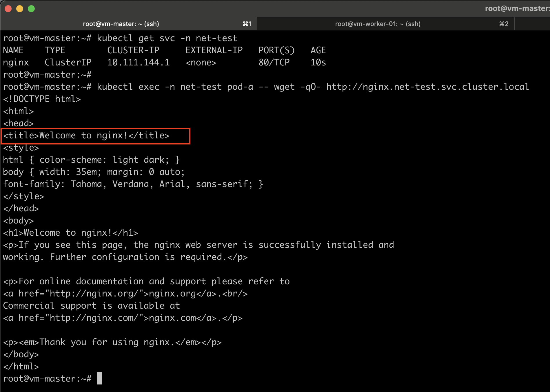Click the http://nginx.com/ href URL
The width and height of the screenshot is (550, 392).
[94, 318]
